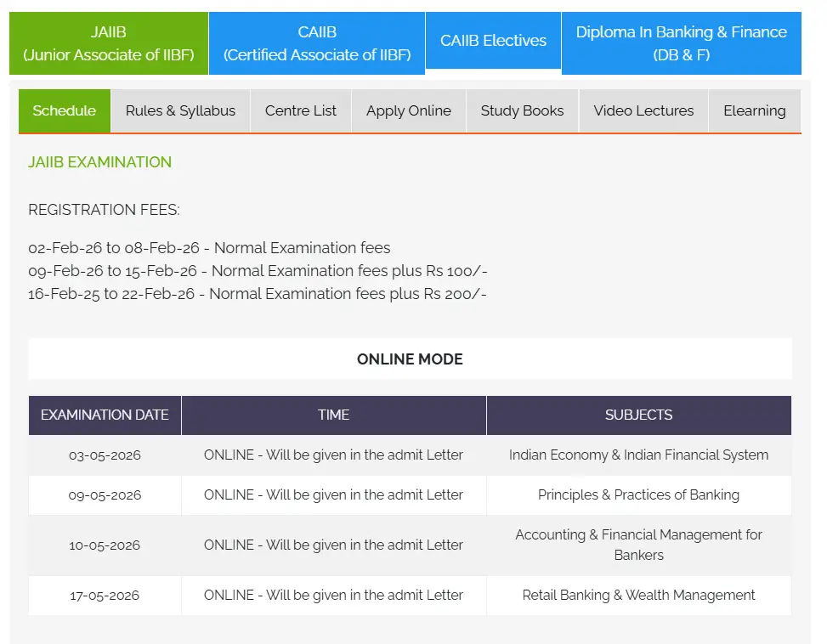Select the CAIIB Electives tab
827x644 pixels.
(x=493, y=41)
